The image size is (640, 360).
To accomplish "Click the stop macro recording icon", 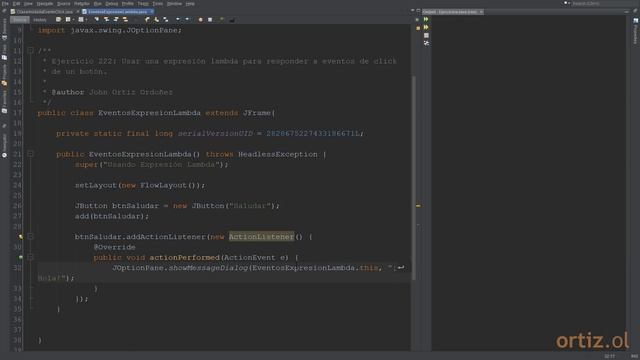I will pos(210,20).
